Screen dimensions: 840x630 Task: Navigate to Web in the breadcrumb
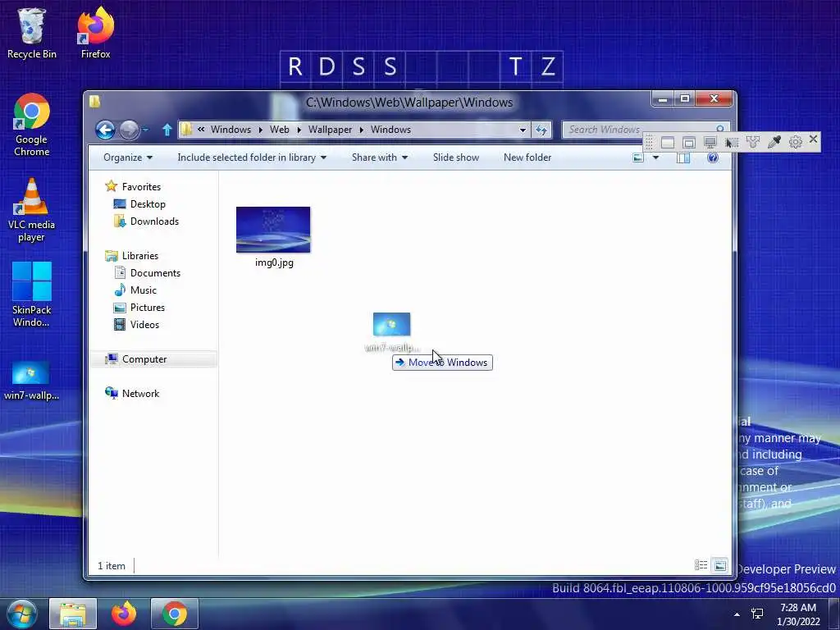[279, 130]
